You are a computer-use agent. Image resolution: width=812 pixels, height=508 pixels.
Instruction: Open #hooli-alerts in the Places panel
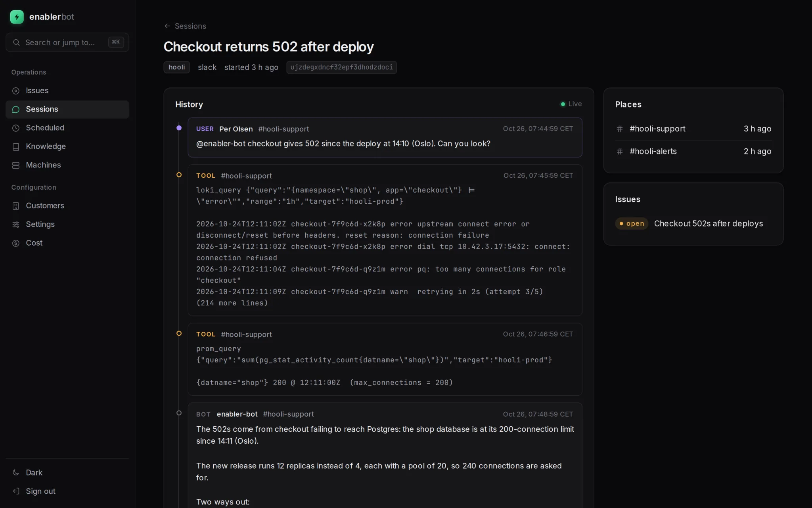(x=693, y=151)
